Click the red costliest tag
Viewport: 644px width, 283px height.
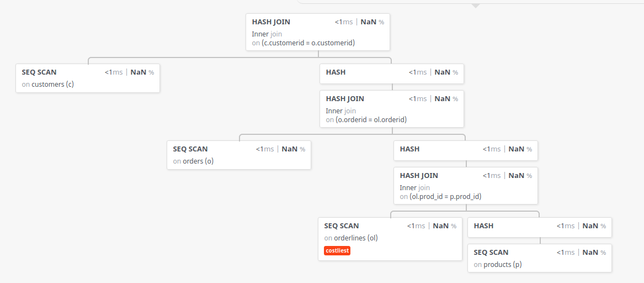(x=337, y=251)
